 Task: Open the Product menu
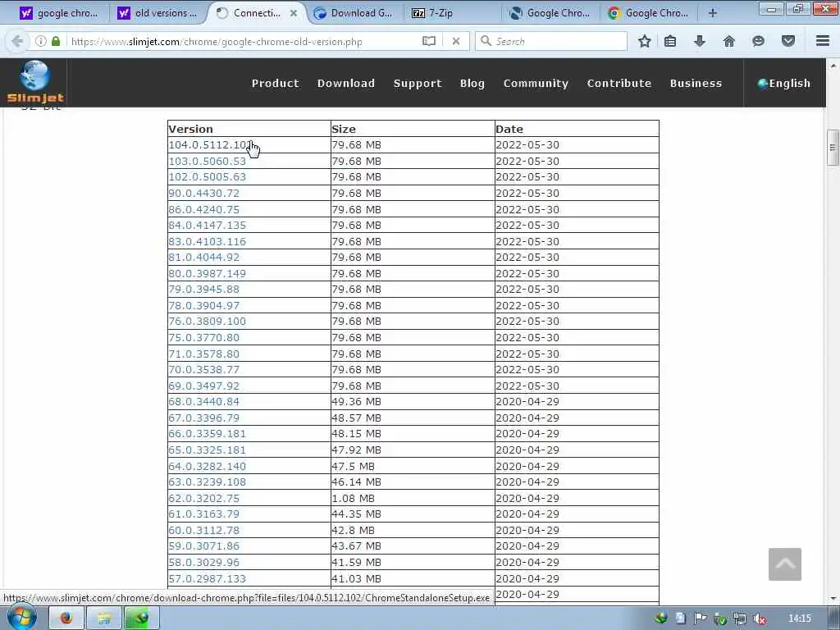click(x=276, y=83)
